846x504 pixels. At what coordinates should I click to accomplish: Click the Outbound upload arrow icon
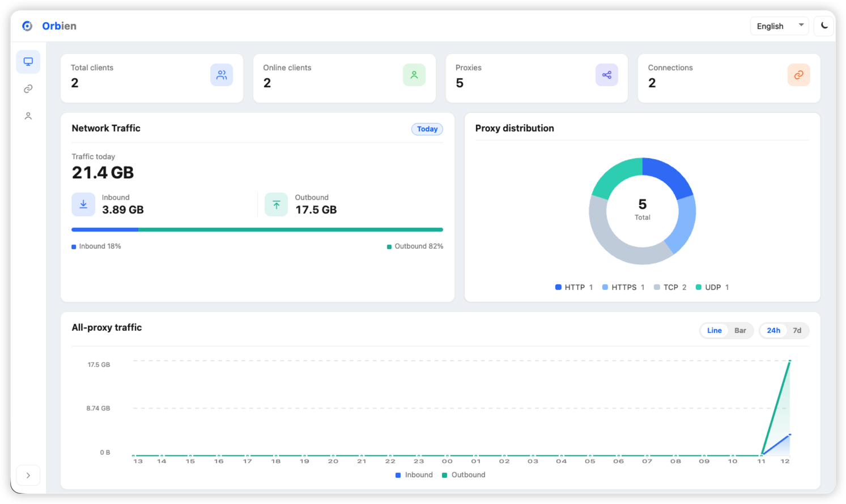(x=277, y=204)
